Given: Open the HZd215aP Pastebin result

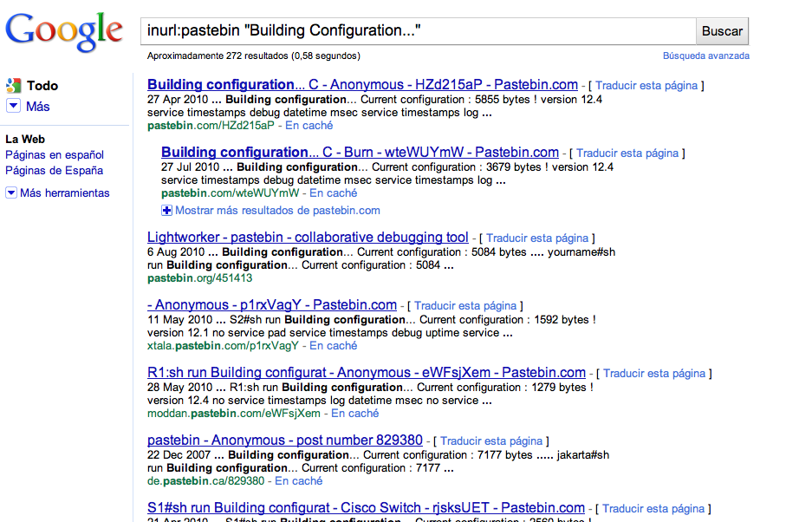Looking at the screenshot, I should pyautogui.click(x=362, y=85).
